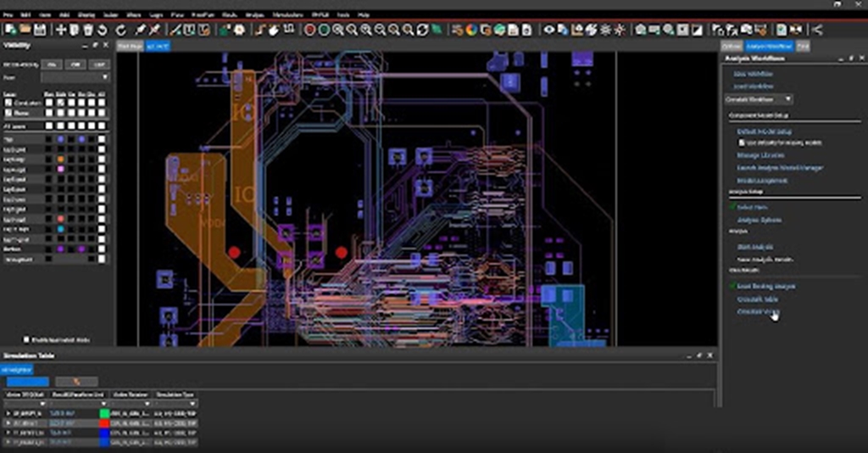Click Start Analysis in the workflow
This screenshot has width=868, height=453.
pos(755,247)
